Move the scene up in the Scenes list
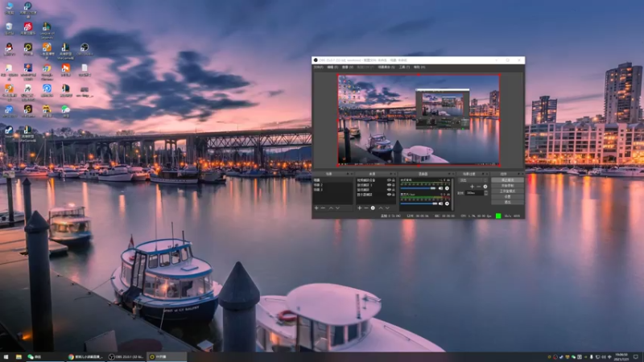The width and height of the screenshot is (644, 362). pos(331,208)
